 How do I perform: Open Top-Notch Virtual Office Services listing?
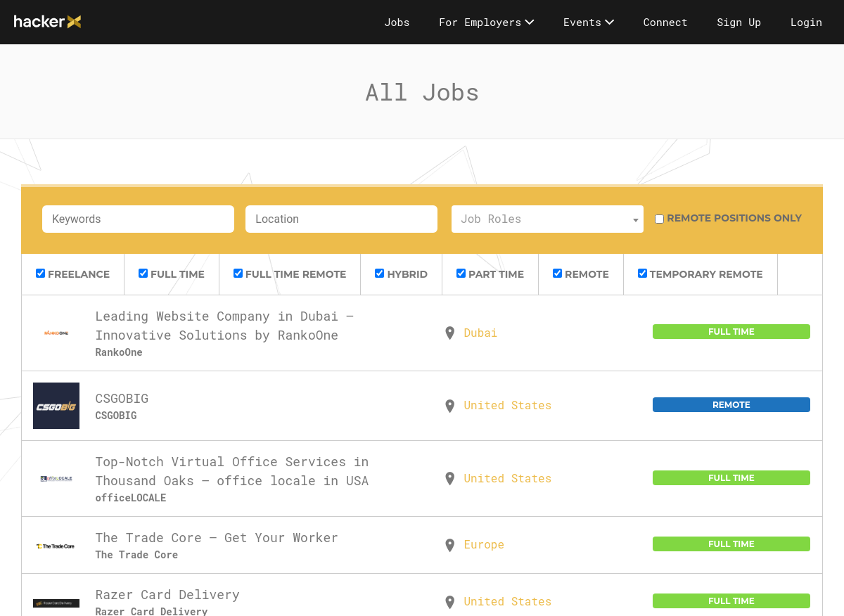click(232, 471)
